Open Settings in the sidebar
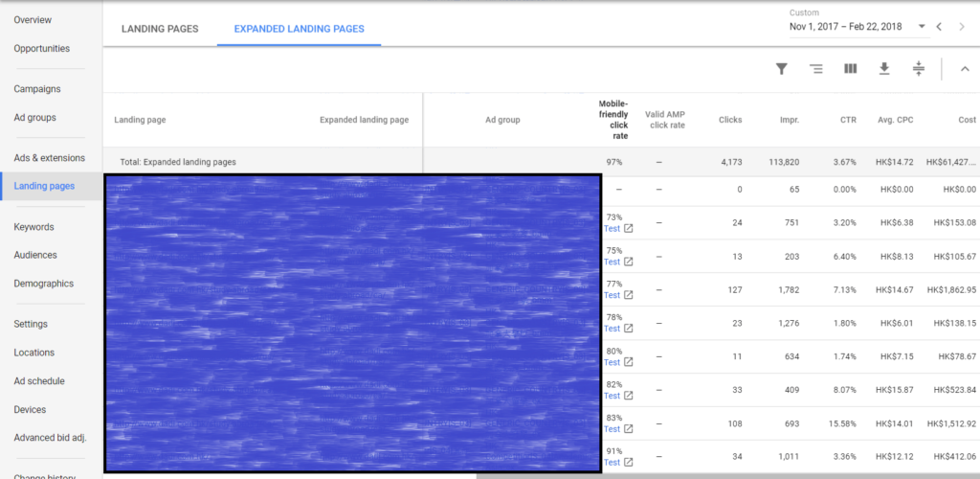 point(31,324)
